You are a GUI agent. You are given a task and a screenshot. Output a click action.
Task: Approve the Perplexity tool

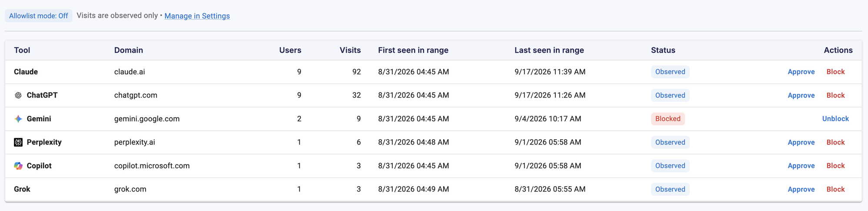pyautogui.click(x=801, y=142)
